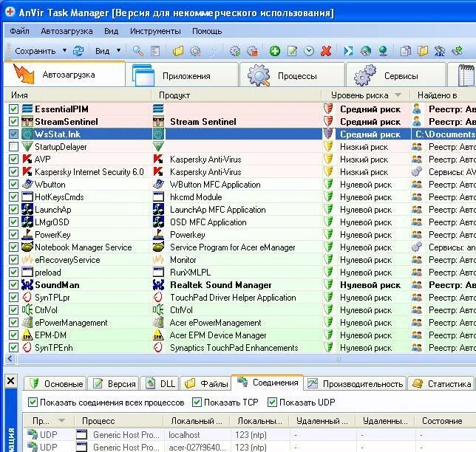Click the Уровень риска sort arrow

(x=398, y=95)
